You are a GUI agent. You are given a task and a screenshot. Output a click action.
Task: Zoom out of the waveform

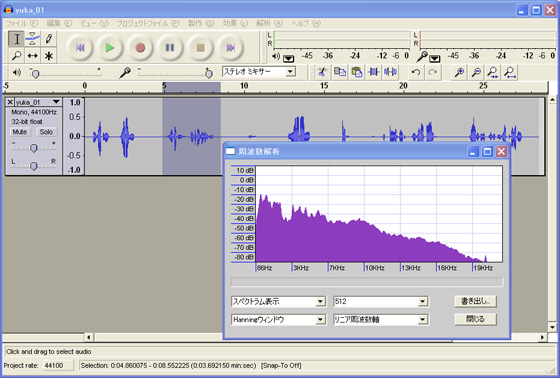point(476,72)
